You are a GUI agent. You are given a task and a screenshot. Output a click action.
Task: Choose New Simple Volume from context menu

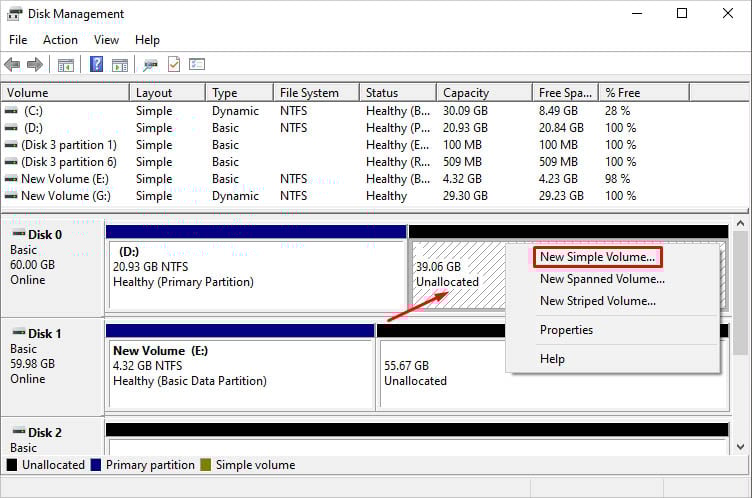point(597,257)
